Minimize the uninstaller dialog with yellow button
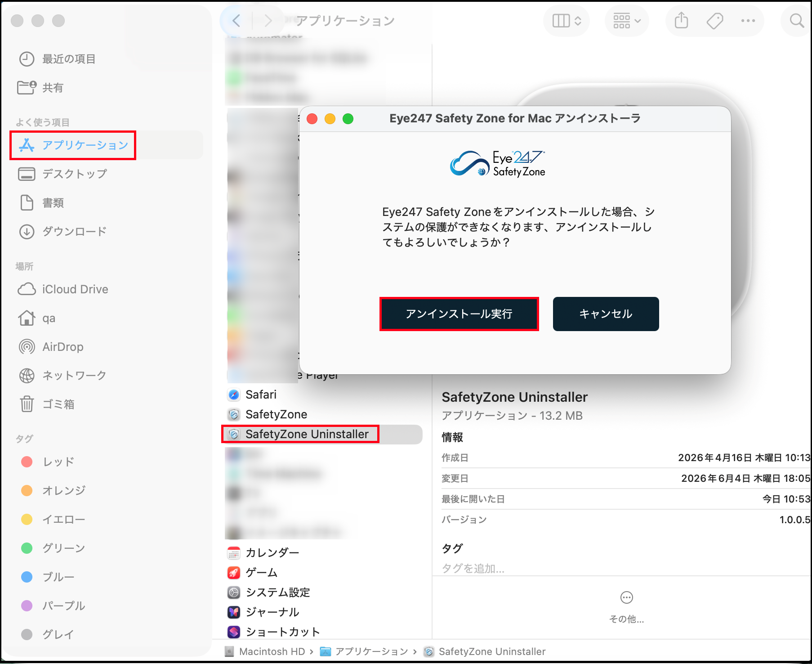Viewport: 812px width, 664px height. pos(330,118)
